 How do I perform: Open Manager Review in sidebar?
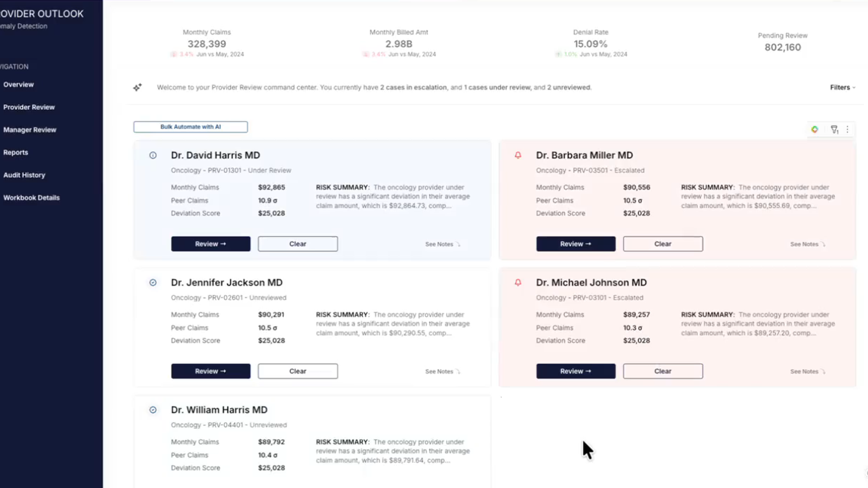pos(30,130)
